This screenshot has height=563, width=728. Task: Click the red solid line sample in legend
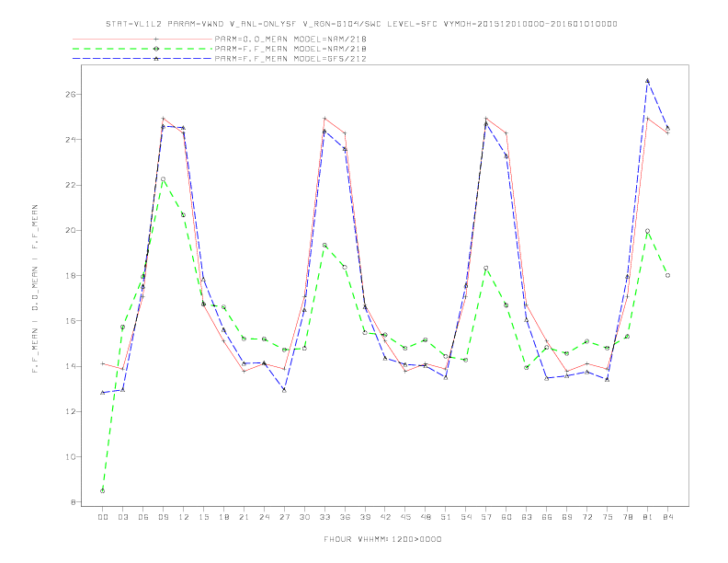pos(142,39)
